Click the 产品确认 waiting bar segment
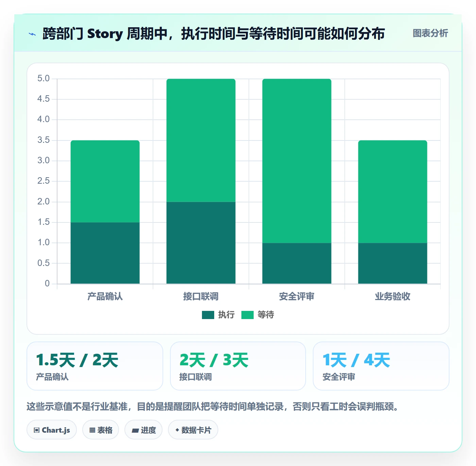476x466 pixels. (105, 181)
